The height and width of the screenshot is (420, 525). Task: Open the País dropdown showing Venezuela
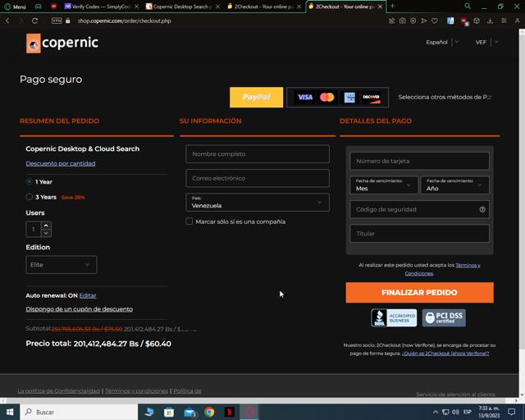coord(258,203)
